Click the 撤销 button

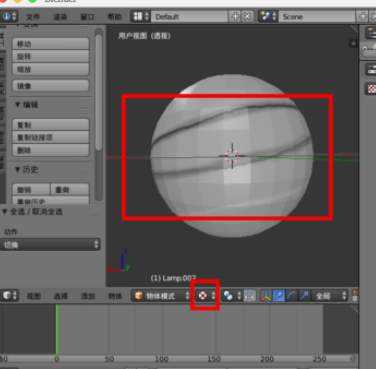pyautogui.click(x=31, y=189)
